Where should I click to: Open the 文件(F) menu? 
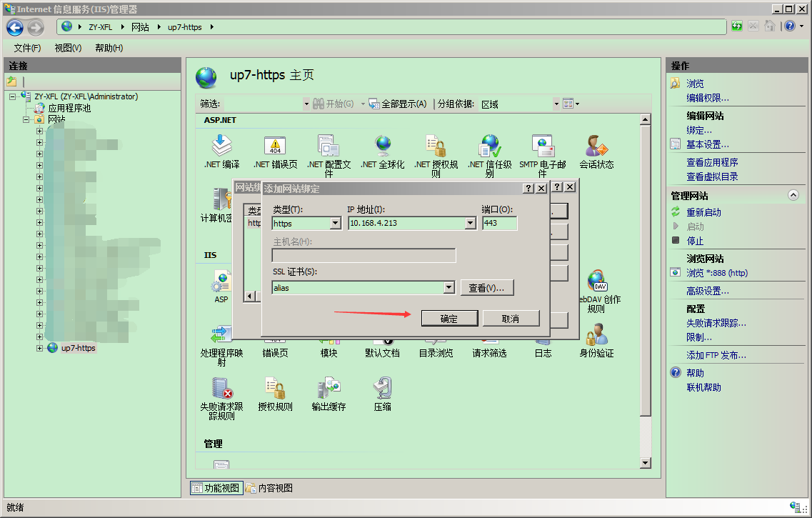point(27,48)
